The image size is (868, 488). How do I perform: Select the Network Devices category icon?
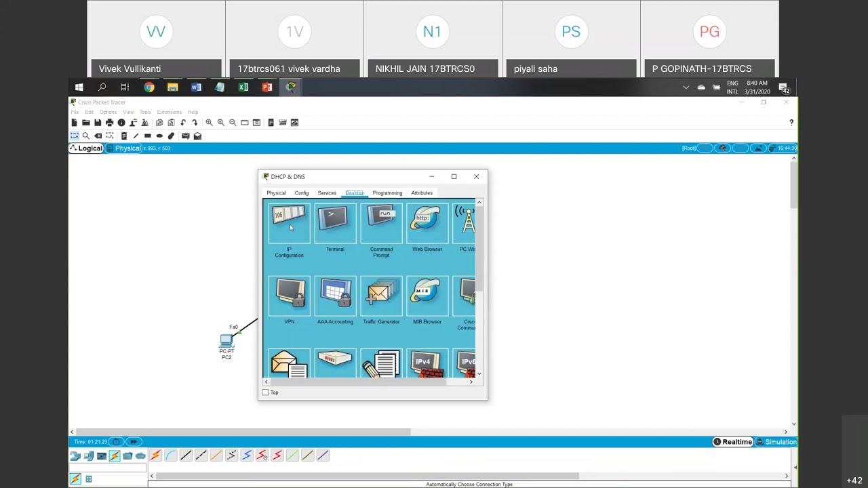75,455
